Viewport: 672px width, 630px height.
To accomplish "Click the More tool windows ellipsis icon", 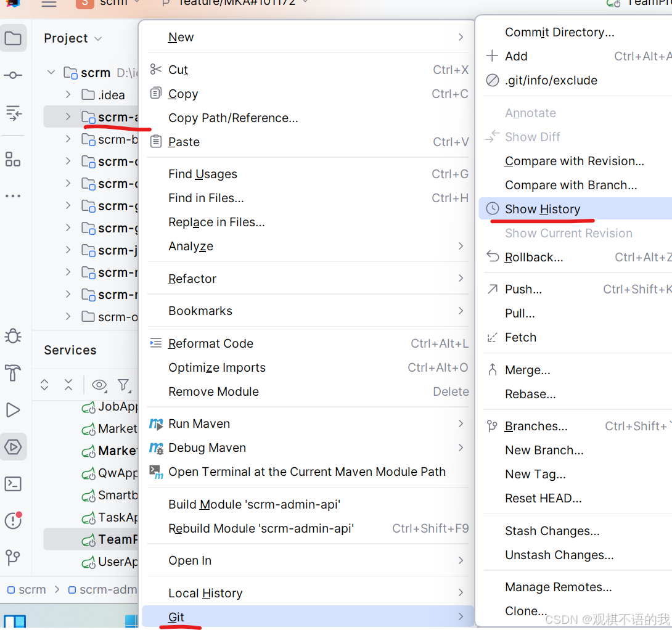I will pyautogui.click(x=13, y=196).
